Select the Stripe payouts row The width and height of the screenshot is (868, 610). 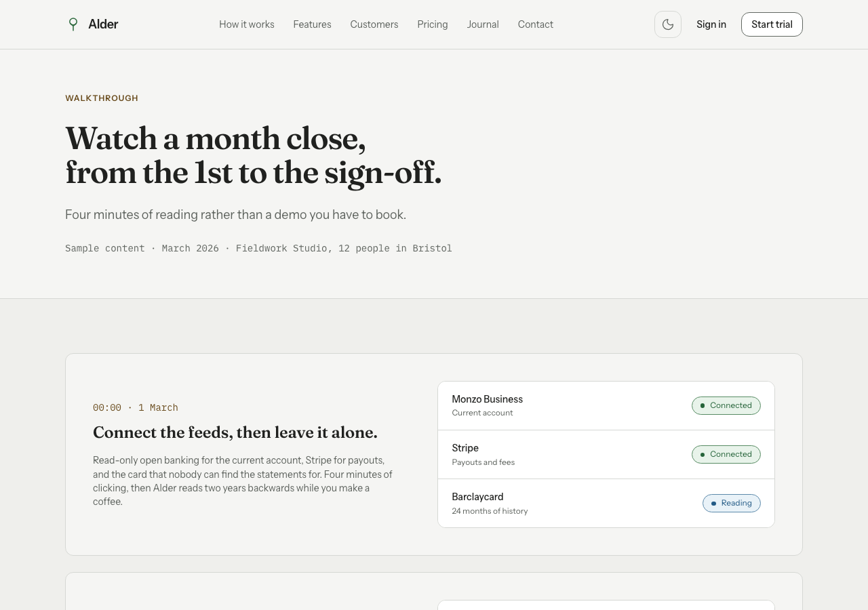606,455
